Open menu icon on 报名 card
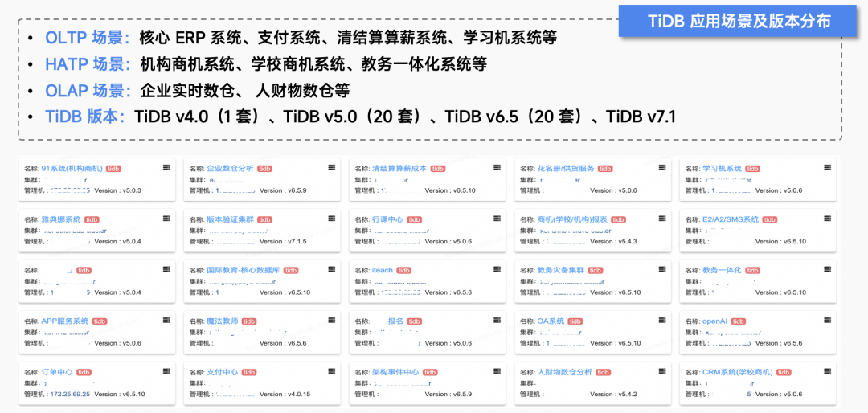 (497, 320)
